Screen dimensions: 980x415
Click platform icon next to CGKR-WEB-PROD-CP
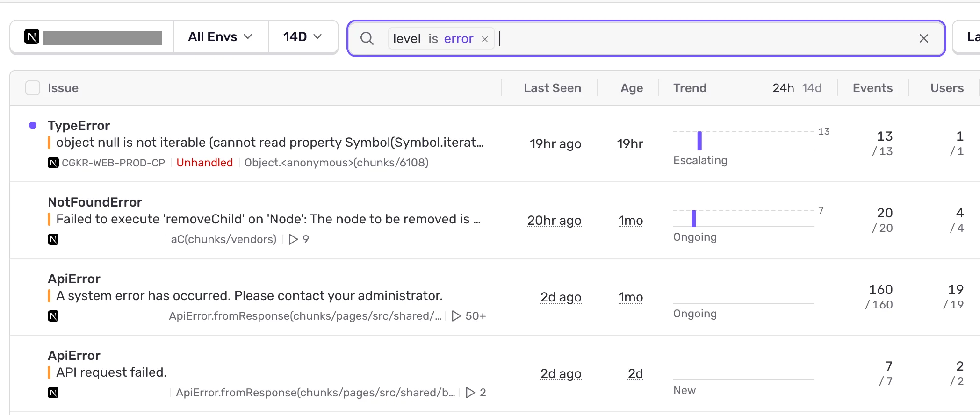53,163
